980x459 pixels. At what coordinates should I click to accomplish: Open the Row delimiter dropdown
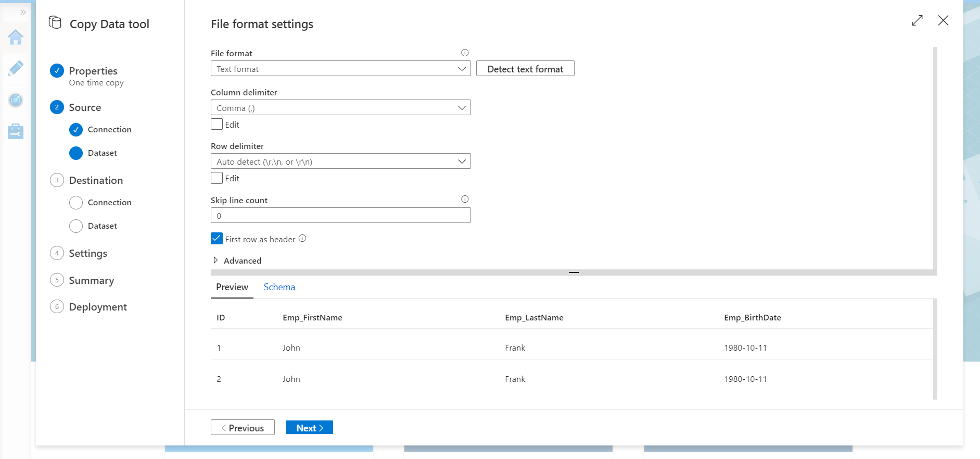click(x=340, y=162)
